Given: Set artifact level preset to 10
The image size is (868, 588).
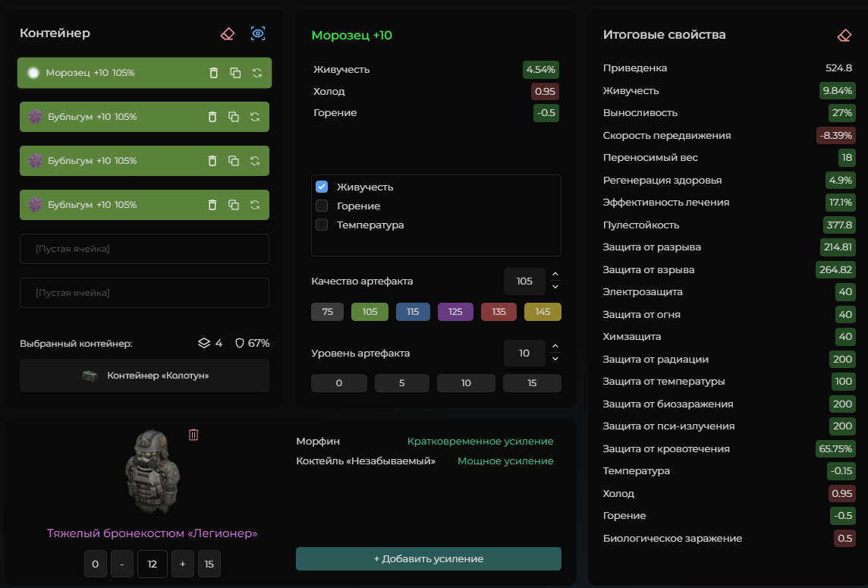Looking at the screenshot, I should point(466,383).
